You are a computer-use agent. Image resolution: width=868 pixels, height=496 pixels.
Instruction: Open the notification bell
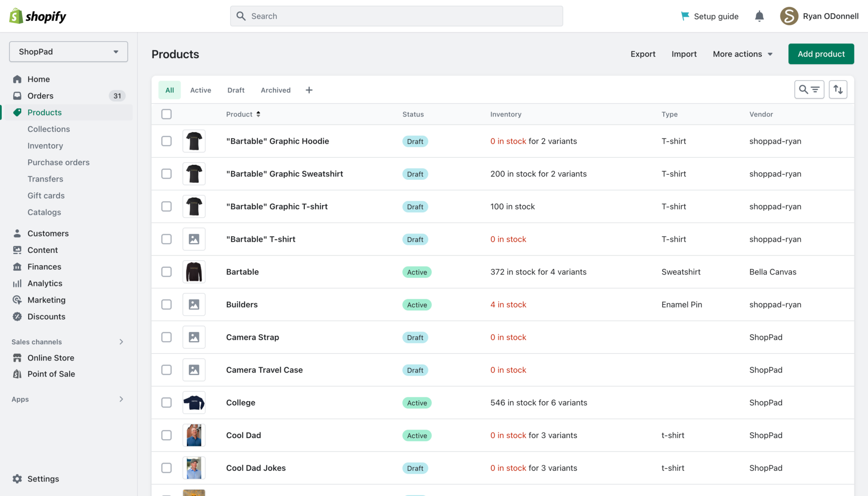tap(759, 16)
